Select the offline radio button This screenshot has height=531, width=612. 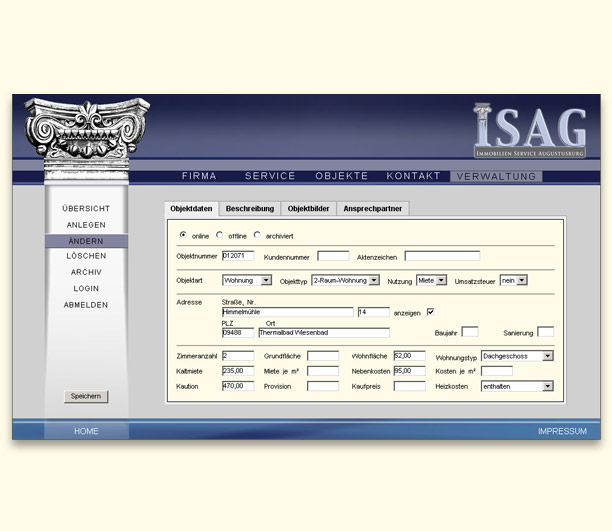click(220, 235)
